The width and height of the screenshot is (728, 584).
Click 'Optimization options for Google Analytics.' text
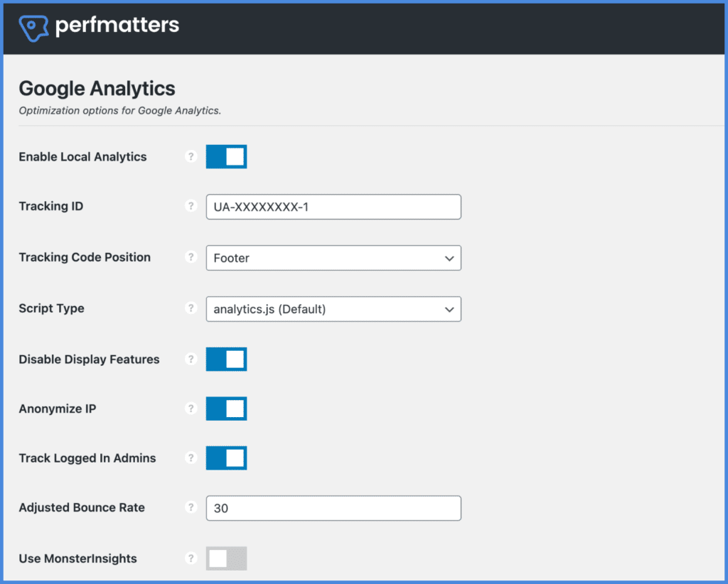point(119,111)
